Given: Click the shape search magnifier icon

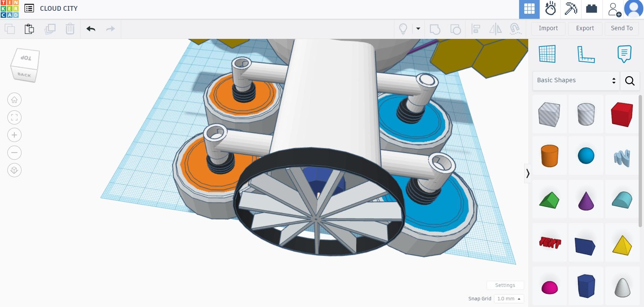Looking at the screenshot, I should point(630,81).
